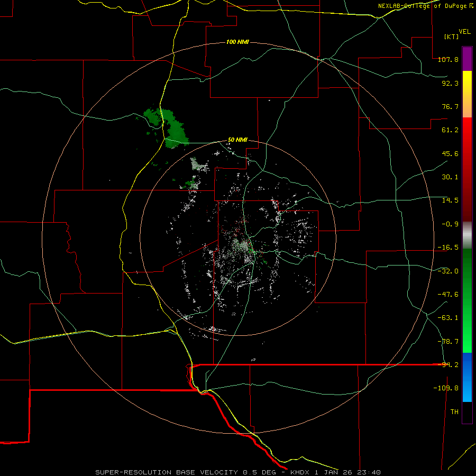This screenshot has width=476, height=476.
Task: Click the -0.9 scale value
Action: click(x=450, y=224)
